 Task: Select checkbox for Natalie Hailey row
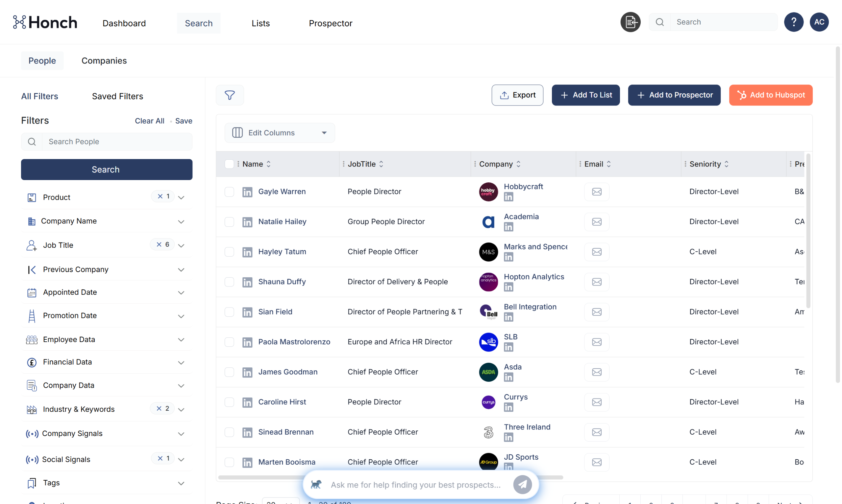pos(230,222)
